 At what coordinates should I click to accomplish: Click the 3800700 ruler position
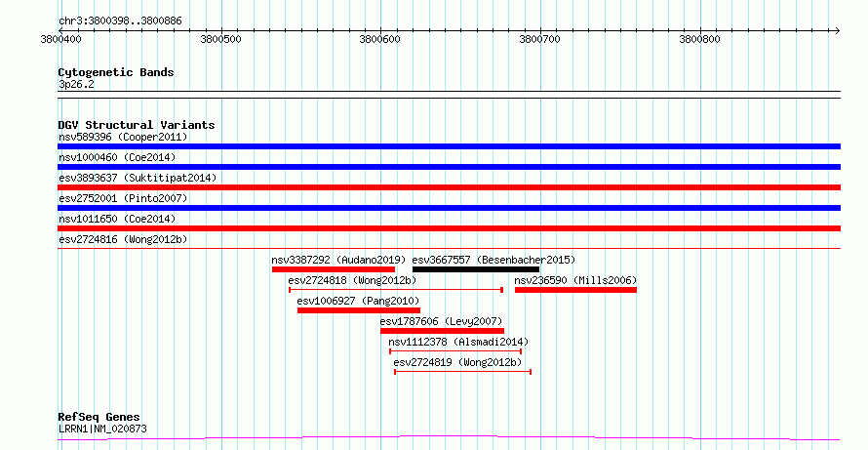click(539, 39)
